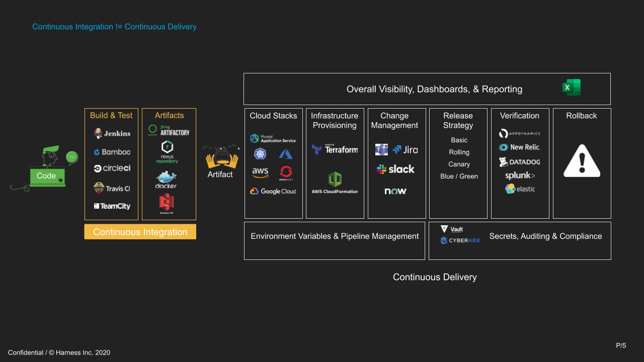Click the 'Cloud Stacks' heading
This screenshot has height=362, width=644.
point(273,116)
